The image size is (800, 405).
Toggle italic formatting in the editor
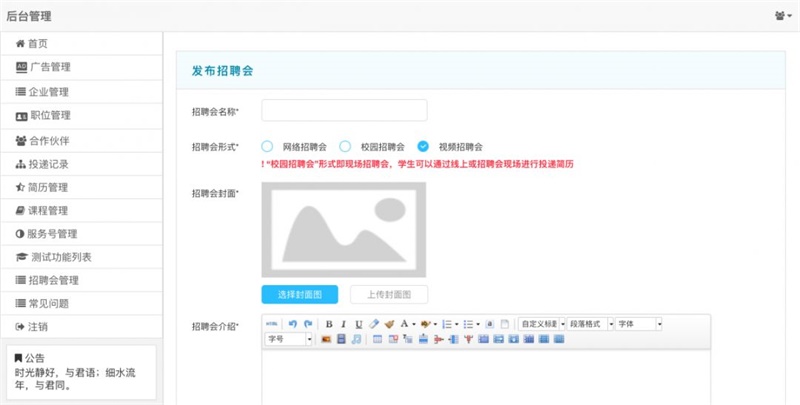tap(343, 324)
